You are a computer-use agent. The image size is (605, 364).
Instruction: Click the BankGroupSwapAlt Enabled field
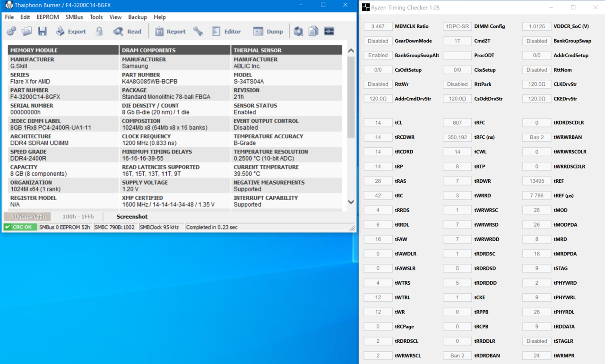coord(378,55)
